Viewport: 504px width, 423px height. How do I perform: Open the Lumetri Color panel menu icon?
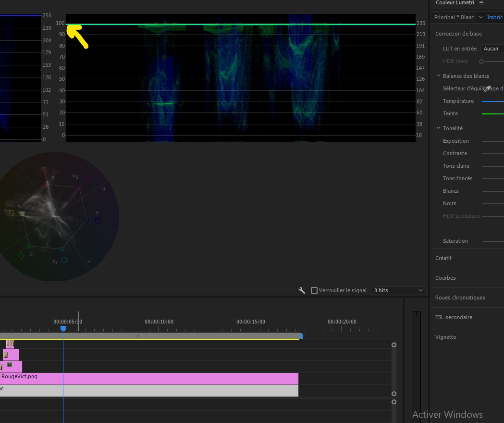pos(481,3)
